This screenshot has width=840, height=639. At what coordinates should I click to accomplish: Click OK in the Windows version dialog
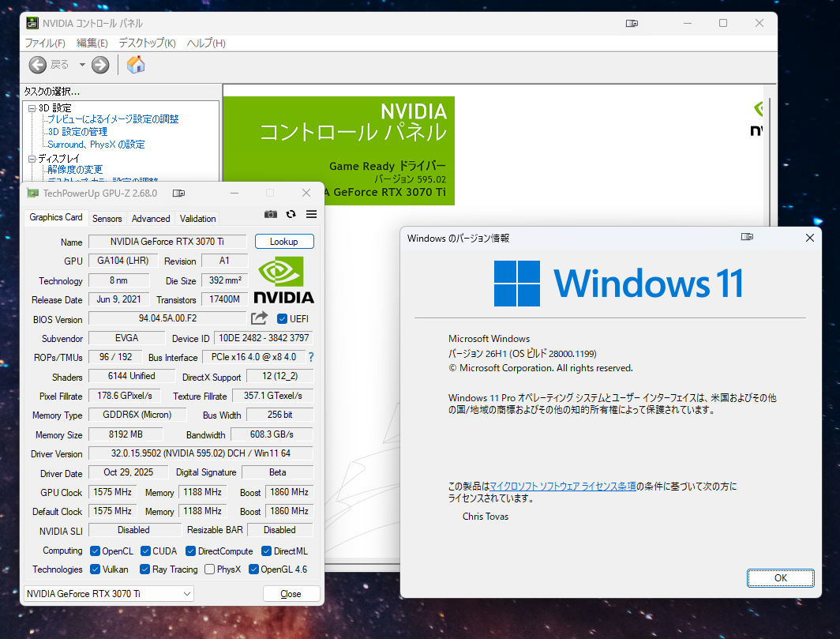(x=781, y=578)
